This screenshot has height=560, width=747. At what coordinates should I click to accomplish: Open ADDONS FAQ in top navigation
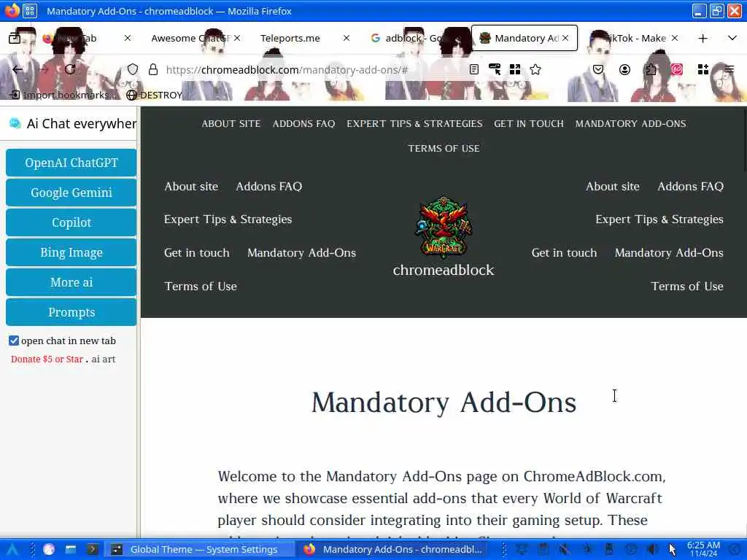click(x=304, y=123)
